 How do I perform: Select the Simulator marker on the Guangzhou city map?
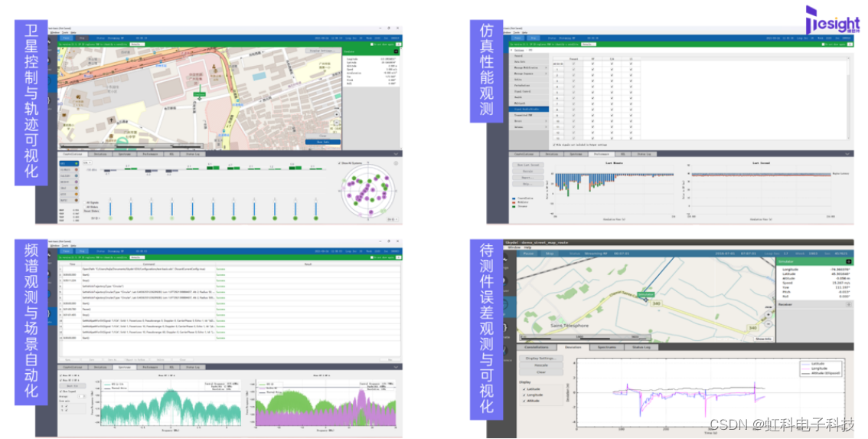(199, 95)
